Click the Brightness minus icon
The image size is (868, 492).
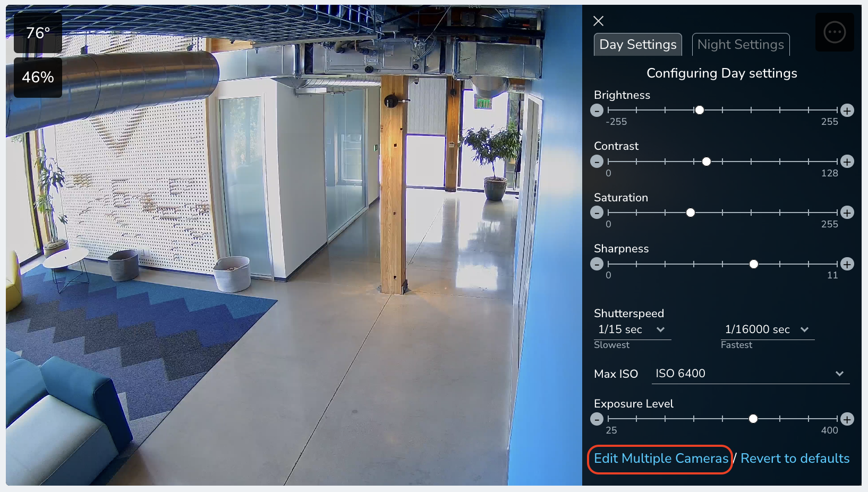(597, 111)
